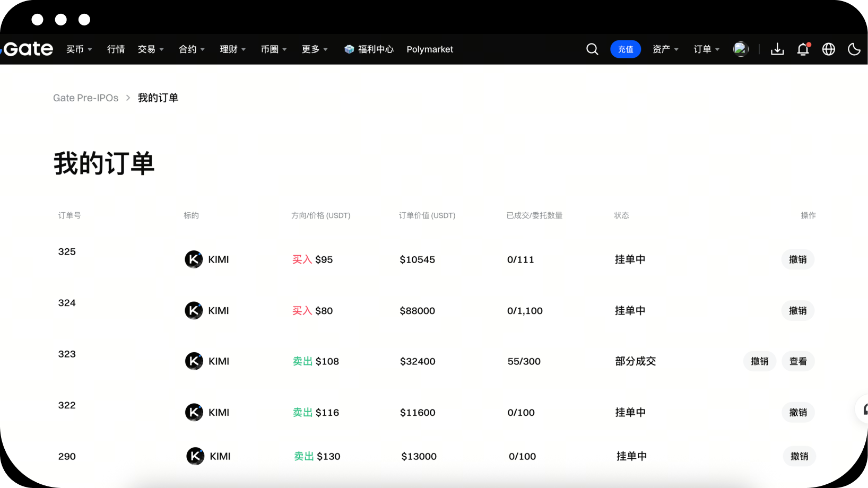Click the 我的订单 breadcrumb item

click(x=158, y=98)
